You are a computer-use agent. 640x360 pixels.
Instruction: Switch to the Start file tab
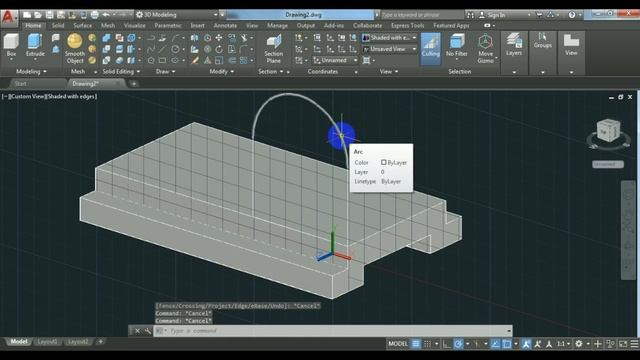tap(20, 83)
